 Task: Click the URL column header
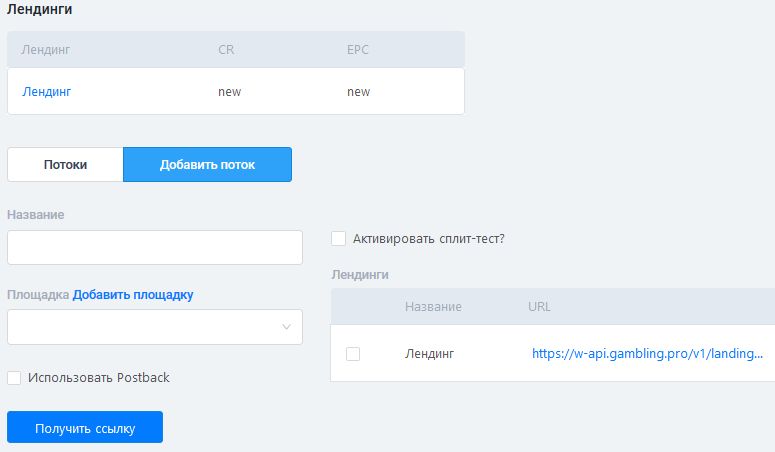[x=539, y=306]
